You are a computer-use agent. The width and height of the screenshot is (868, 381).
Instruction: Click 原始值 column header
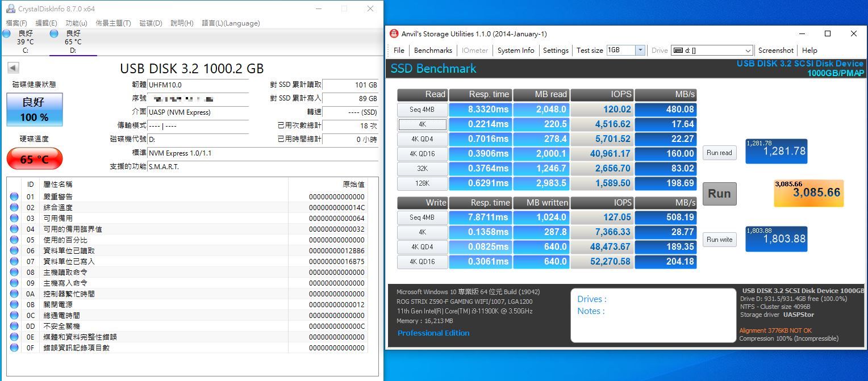[x=353, y=185]
